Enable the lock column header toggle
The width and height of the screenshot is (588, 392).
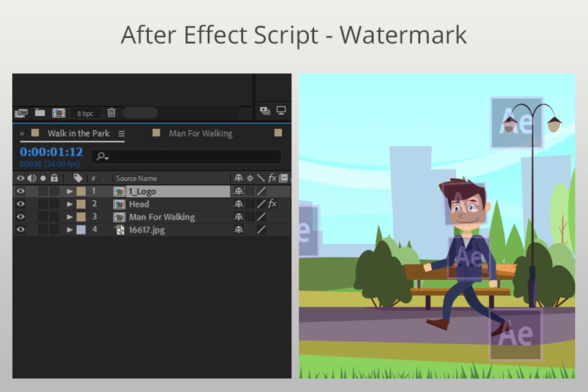pyautogui.click(x=55, y=178)
